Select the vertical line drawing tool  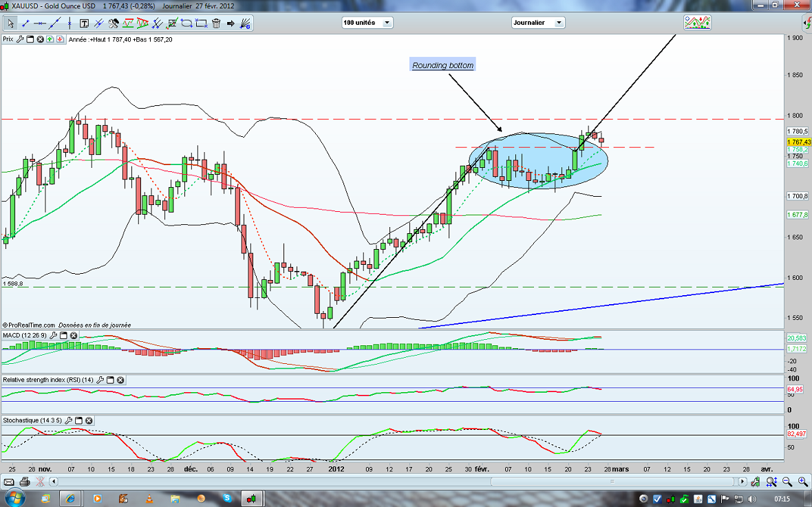70,23
